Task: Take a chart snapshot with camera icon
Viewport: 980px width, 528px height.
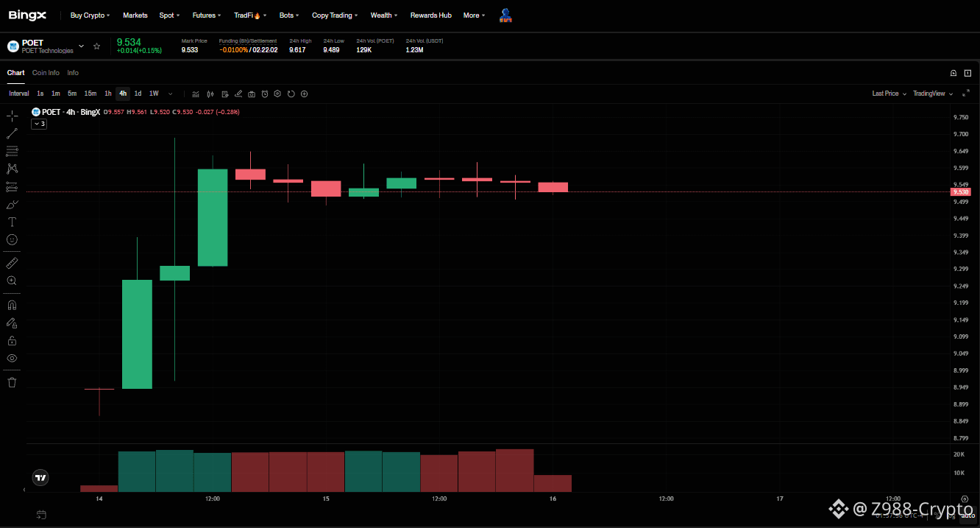Action: point(252,94)
